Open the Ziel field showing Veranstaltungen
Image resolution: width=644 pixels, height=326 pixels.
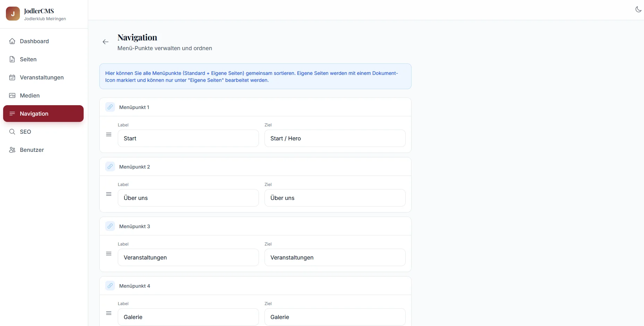click(x=335, y=257)
